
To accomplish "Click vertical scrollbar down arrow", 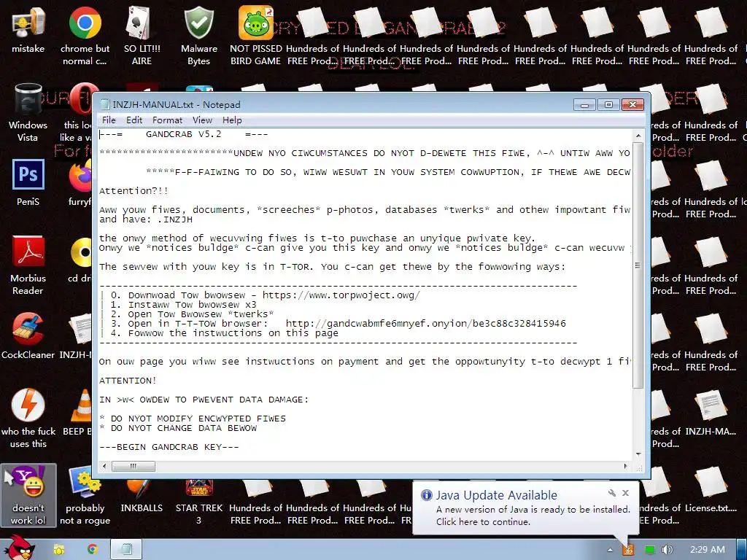I will click(x=638, y=454).
